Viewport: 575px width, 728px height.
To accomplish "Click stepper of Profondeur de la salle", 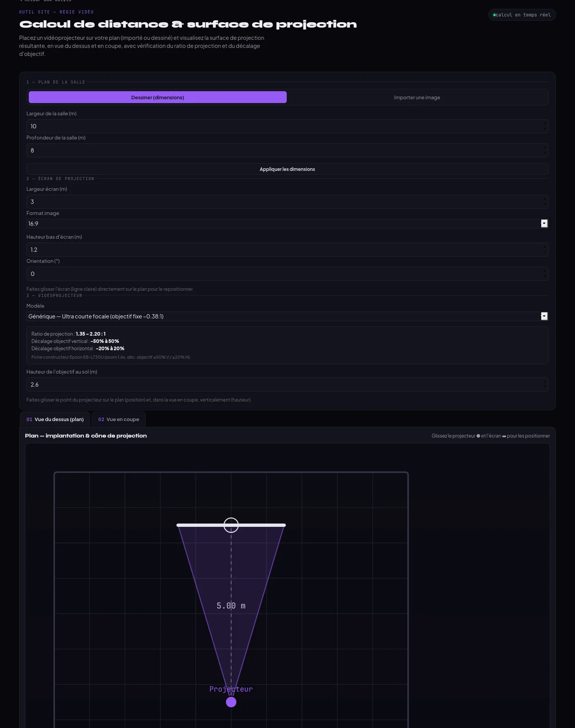I will pyautogui.click(x=545, y=150).
